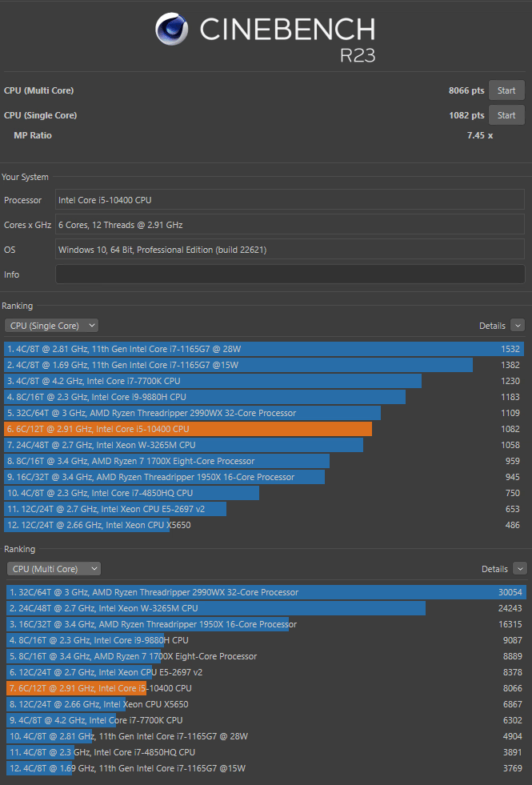The width and height of the screenshot is (532, 785).
Task: Click the Processor field showing i5-10400
Action: [290, 200]
